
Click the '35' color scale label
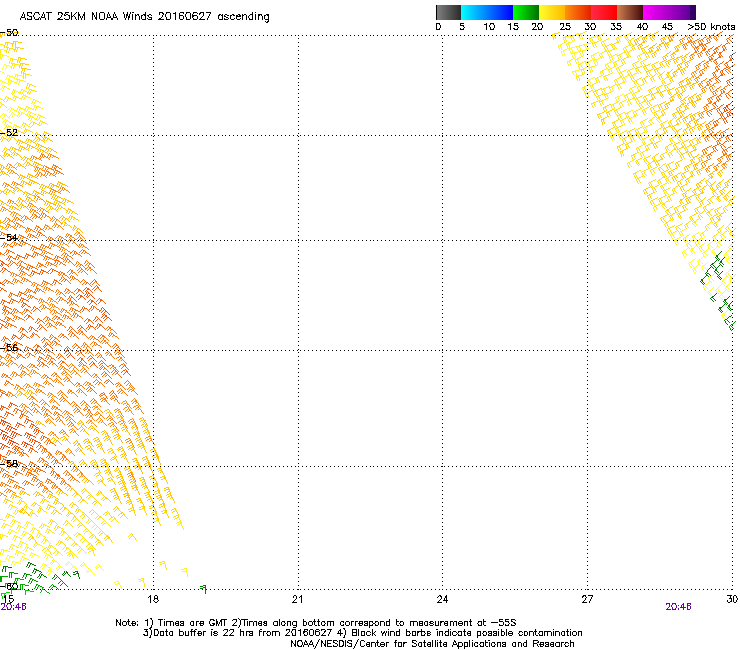pyautogui.click(x=616, y=27)
